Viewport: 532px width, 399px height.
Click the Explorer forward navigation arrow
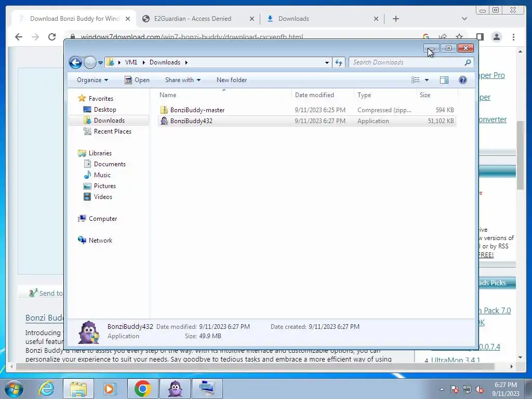(90, 62)
